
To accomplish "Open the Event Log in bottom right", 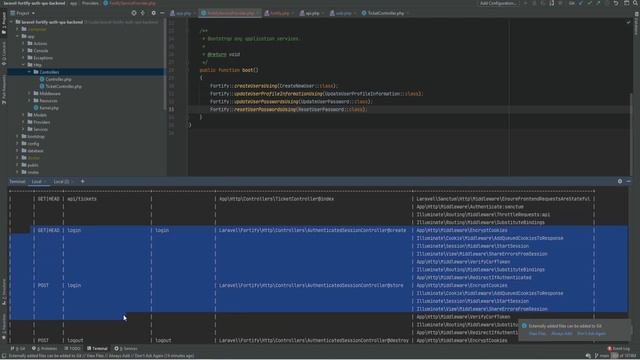I will [618, 349].
